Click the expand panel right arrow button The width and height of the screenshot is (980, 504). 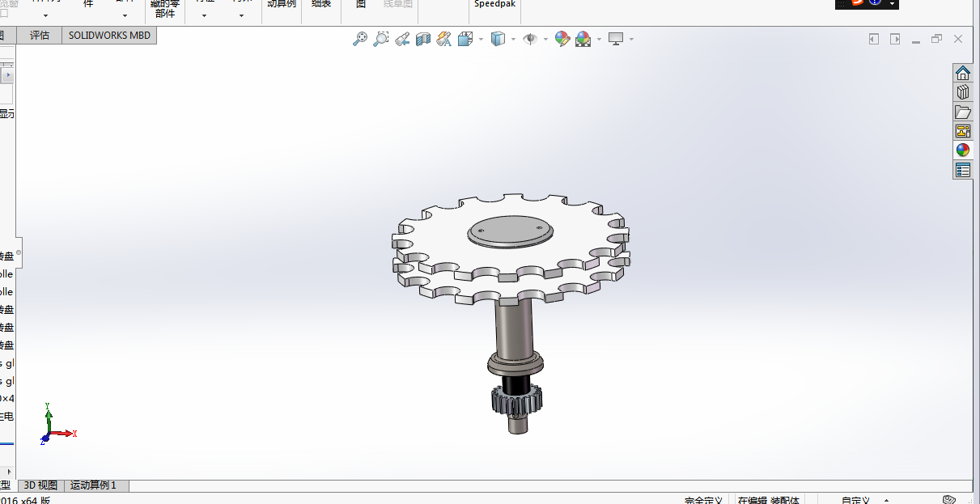coord(895,39)
